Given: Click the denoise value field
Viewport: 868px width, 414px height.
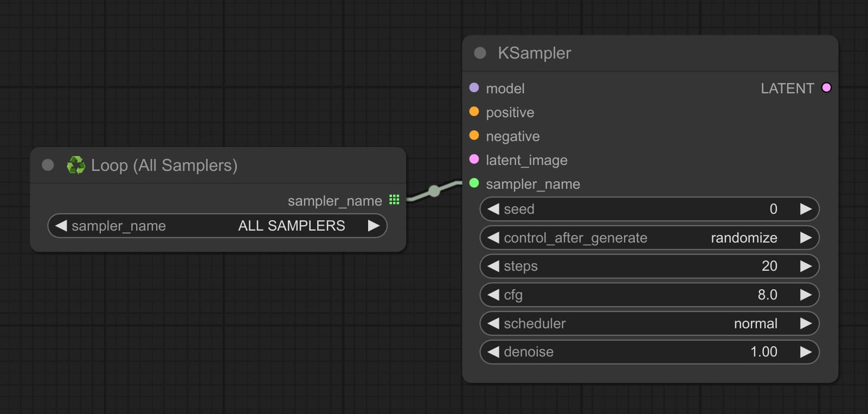Looking at the screenshot, I should coord(648,352).
